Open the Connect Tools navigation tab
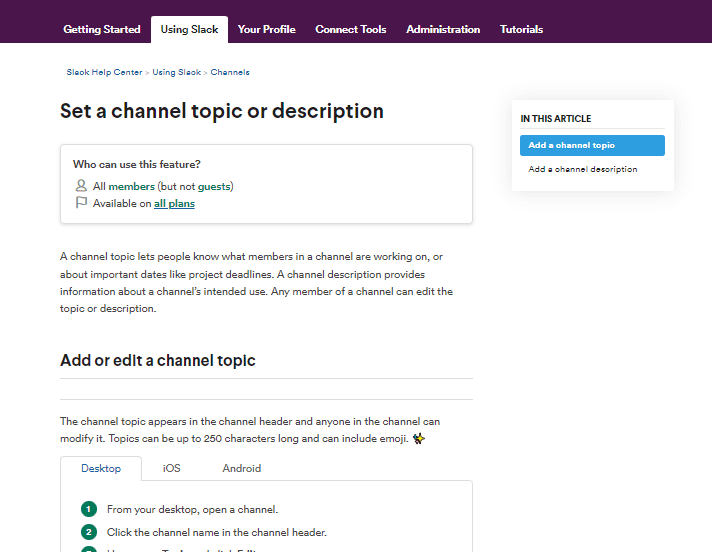Viewport: 712px width, 552px height. click(350, 30)
